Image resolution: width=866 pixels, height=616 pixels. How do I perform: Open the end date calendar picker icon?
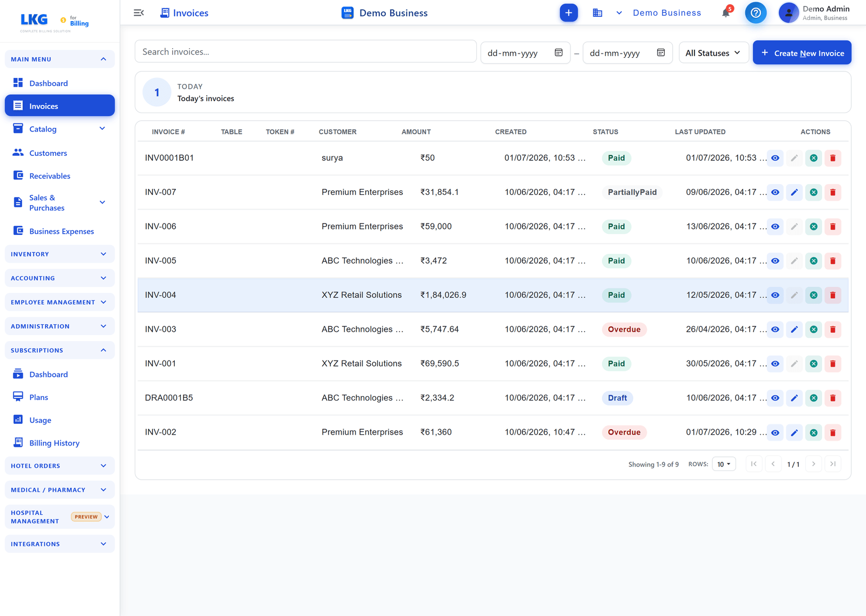click(x=661, y=53)
